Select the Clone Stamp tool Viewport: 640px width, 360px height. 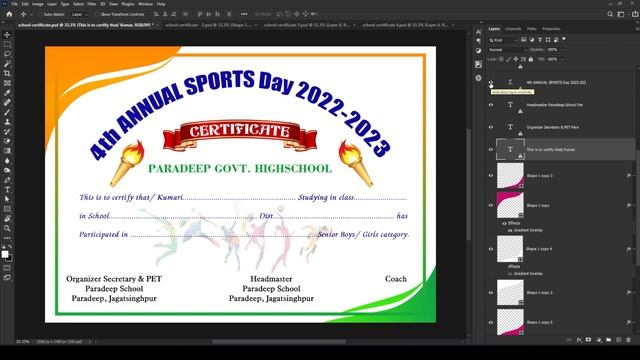point(7,122)
